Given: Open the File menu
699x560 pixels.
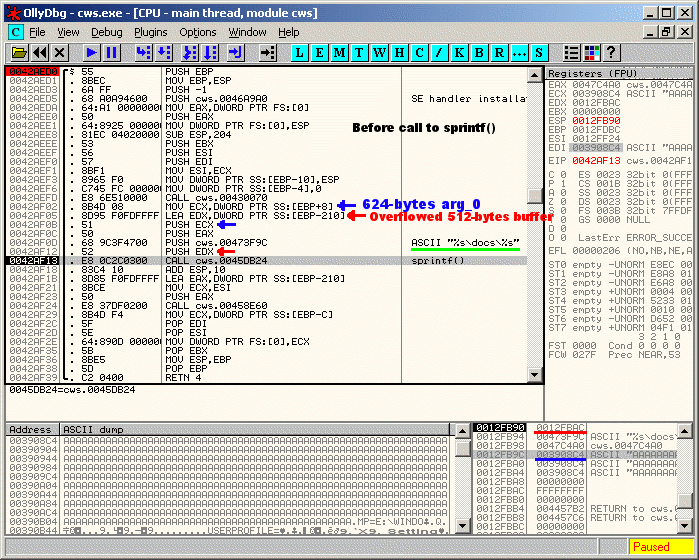Looking at the screenshot, I should point(37,32).
